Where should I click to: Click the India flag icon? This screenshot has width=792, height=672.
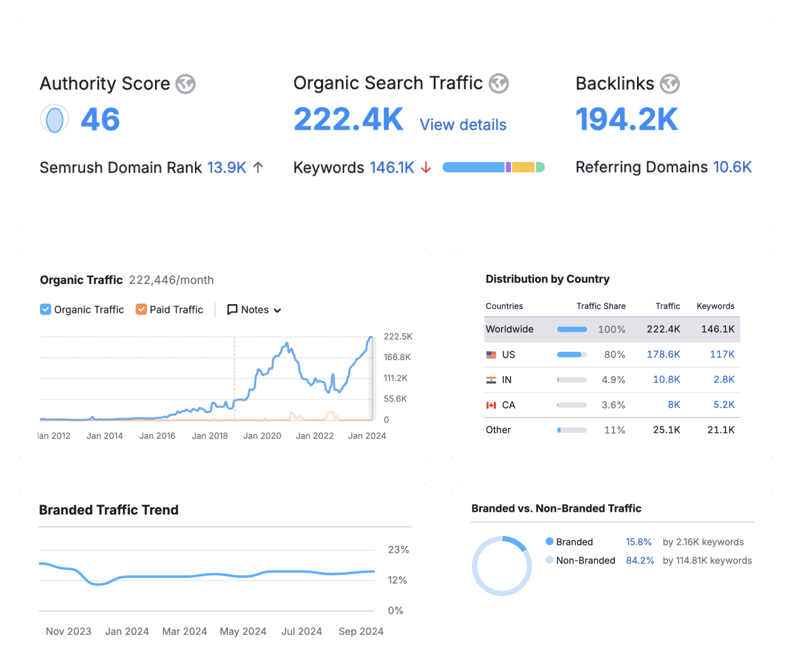pyautogui.click(x=491, y=380)
